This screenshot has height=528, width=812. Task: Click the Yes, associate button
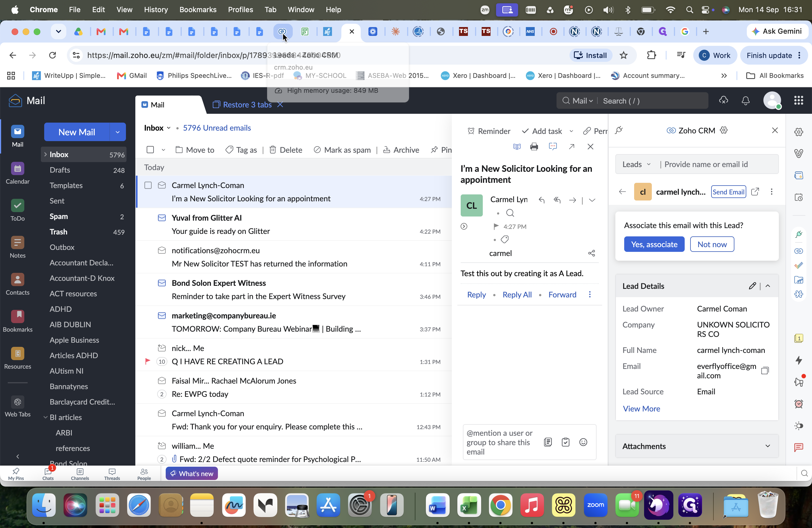coord(654,244)
